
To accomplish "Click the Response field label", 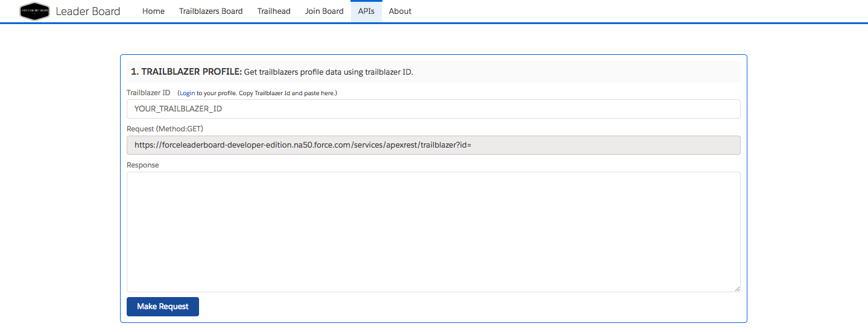I will point(143,165).
